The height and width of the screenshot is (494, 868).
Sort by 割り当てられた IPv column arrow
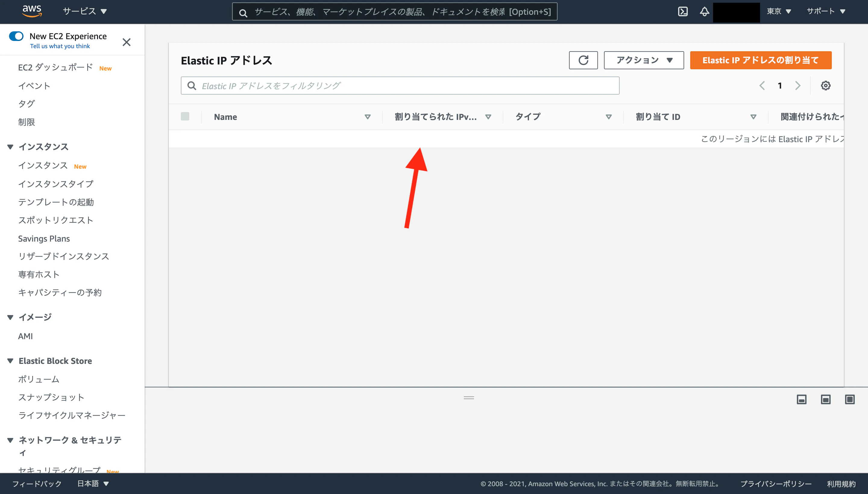(x=488, y=117)
